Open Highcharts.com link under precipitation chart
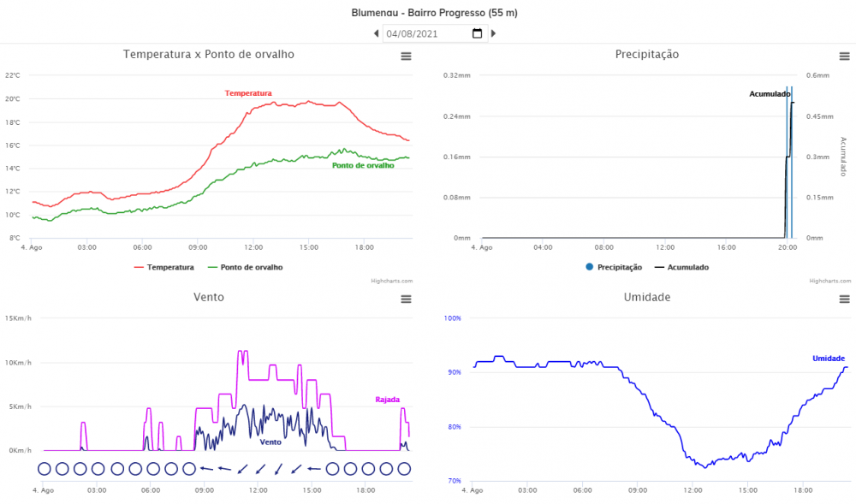 [830, 281]
